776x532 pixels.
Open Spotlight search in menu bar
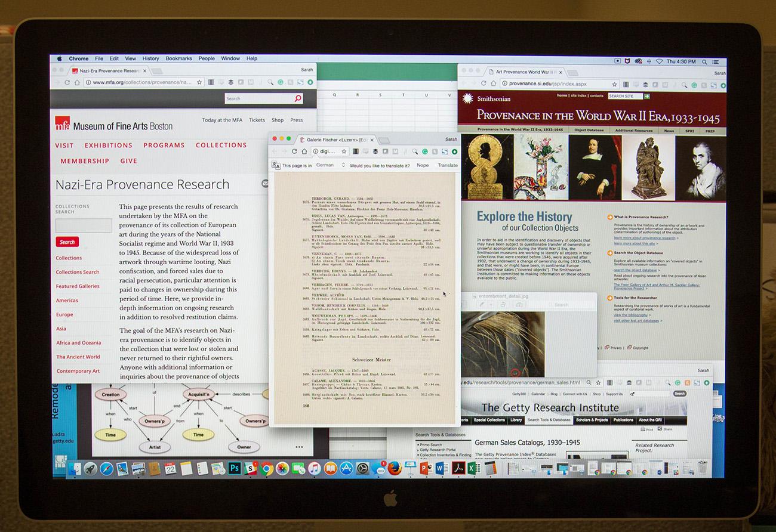tap(704, 61)
